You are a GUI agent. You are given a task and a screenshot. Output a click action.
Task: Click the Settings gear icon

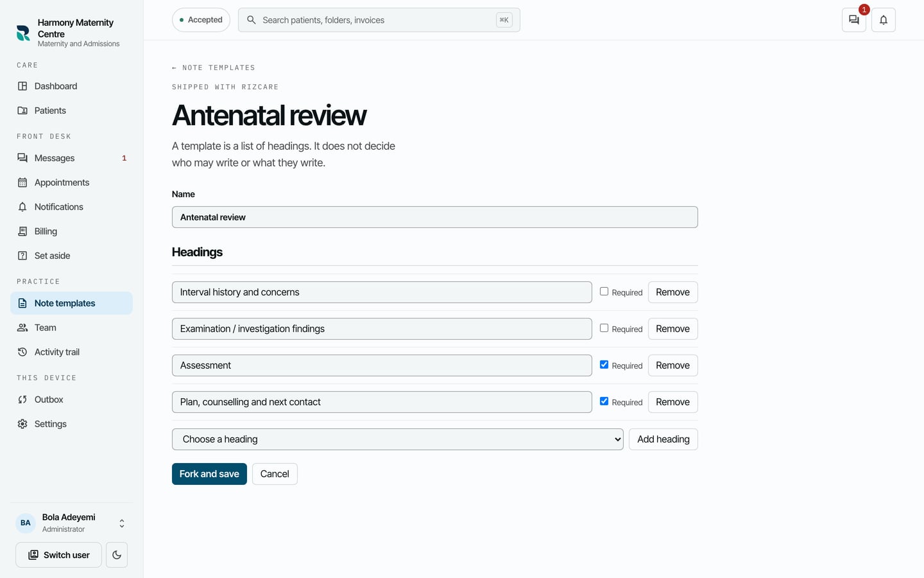point(22,424)
